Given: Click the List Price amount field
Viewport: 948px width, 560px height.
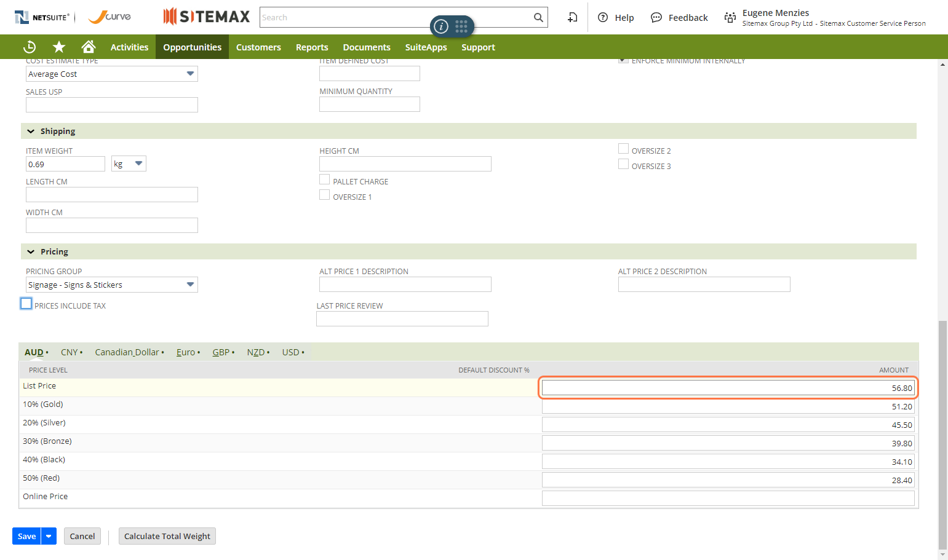Looking at the screenshot, I should coord(728,388).
